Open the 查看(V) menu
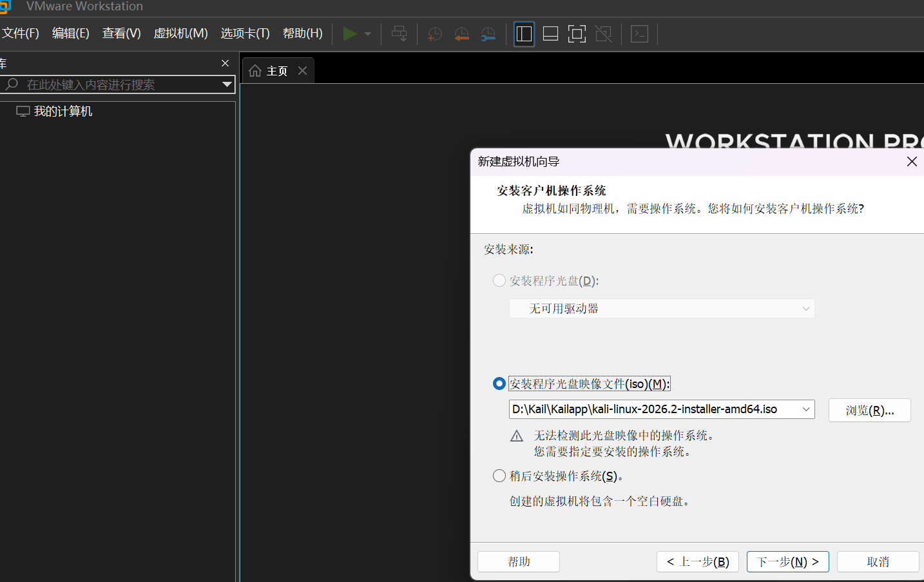Image resolution: width=924 pixels, height=582 pixels. (x=122, y=34)
